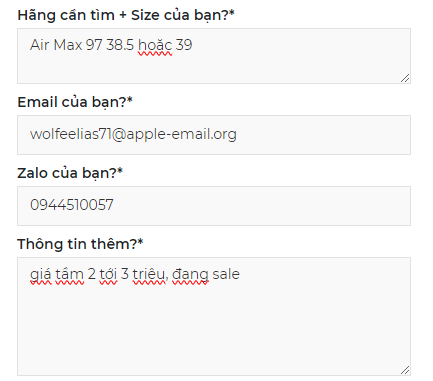This screenshot has width=433, height=381.
Task: Click the "Air Max 97" text
Action: [66, 45]
